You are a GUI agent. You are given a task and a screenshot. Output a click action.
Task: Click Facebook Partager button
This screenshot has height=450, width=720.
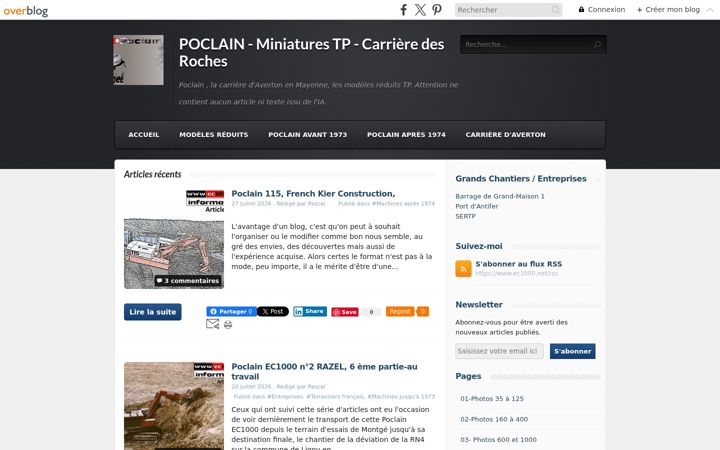(x=231, y=311)
